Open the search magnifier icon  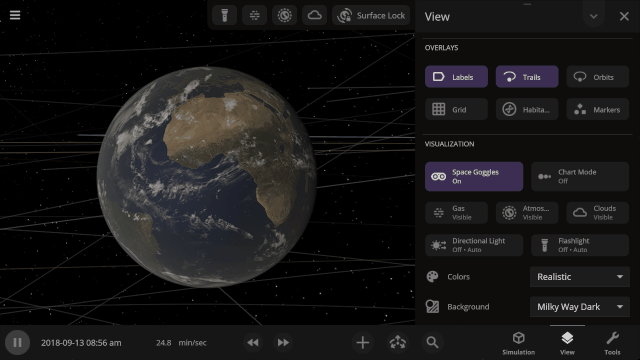click(432, 342)
